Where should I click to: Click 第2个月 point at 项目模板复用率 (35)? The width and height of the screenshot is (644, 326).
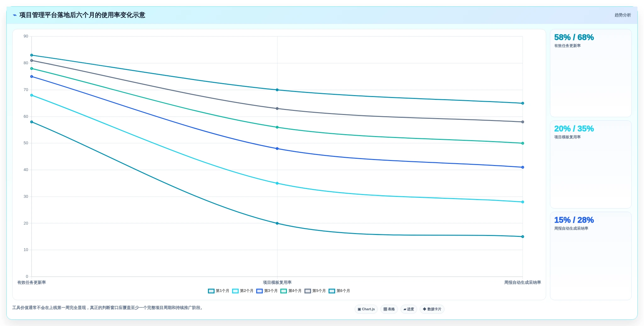277,183
